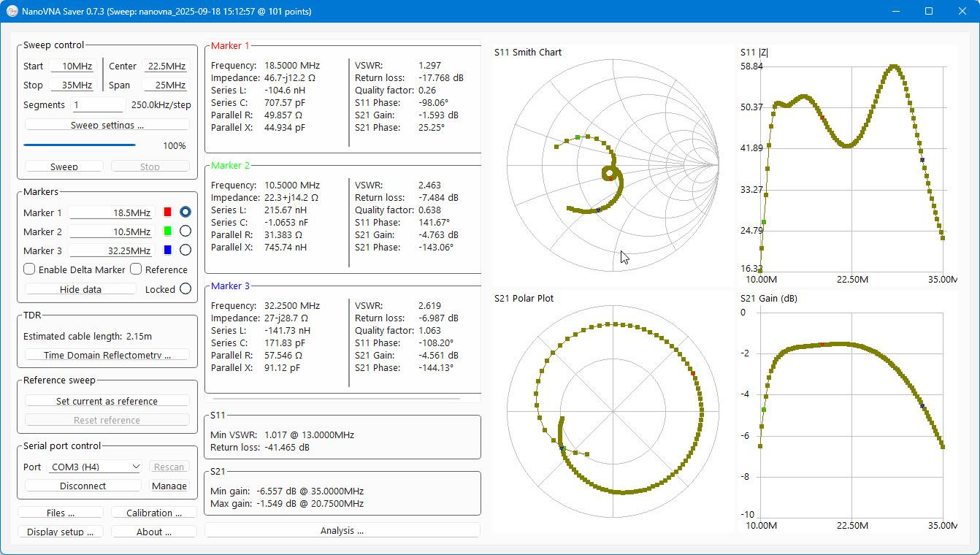Click Marker 3 VSWR value "2.619"
This screenshot has height=555, width=980.
tap(430, 305)
